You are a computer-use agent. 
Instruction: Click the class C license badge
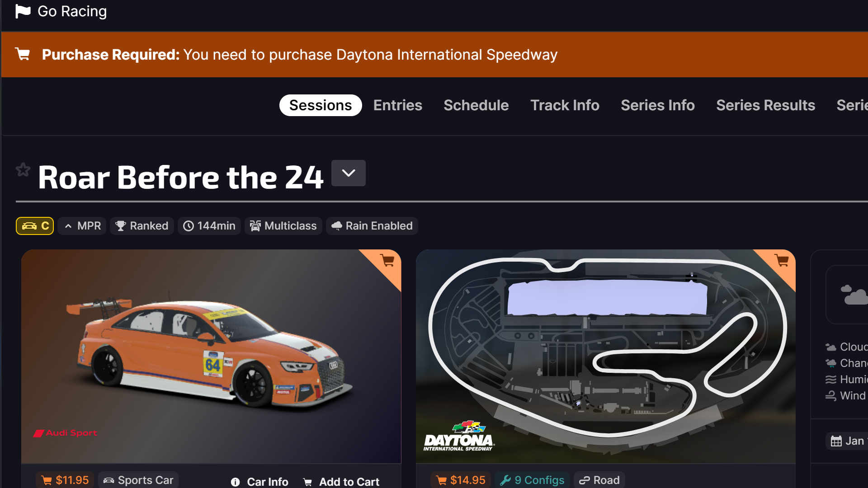coord(35,226)
